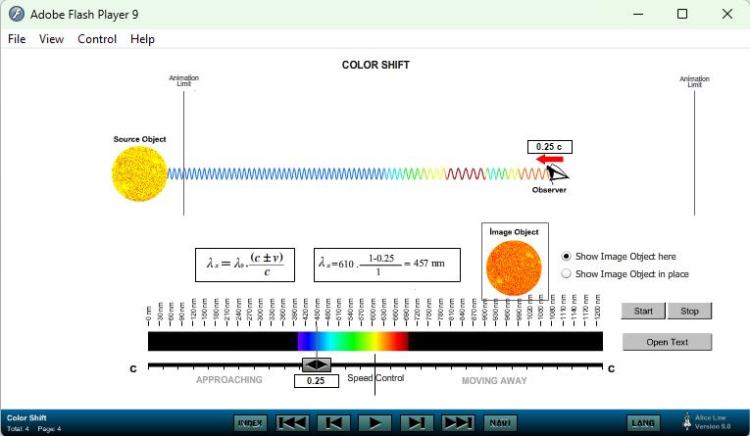
Task: Open the LANG language selector
Action: coord(644,423)
